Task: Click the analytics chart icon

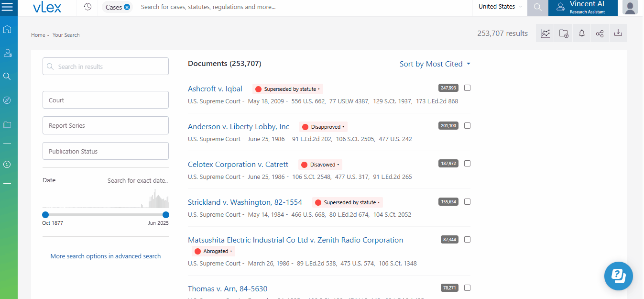Action: [546, 33]
